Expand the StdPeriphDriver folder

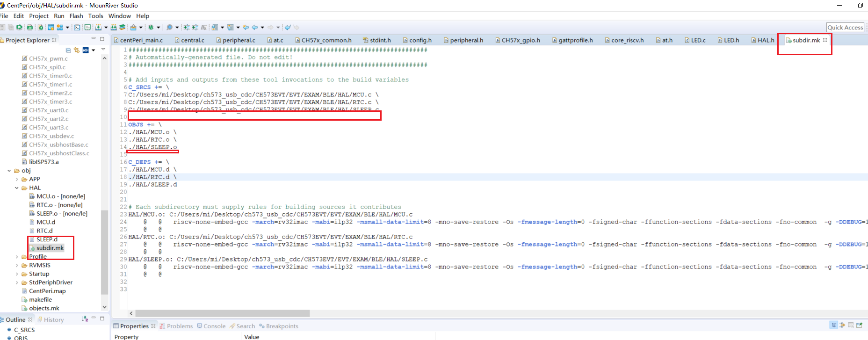[x=17, y=282]
